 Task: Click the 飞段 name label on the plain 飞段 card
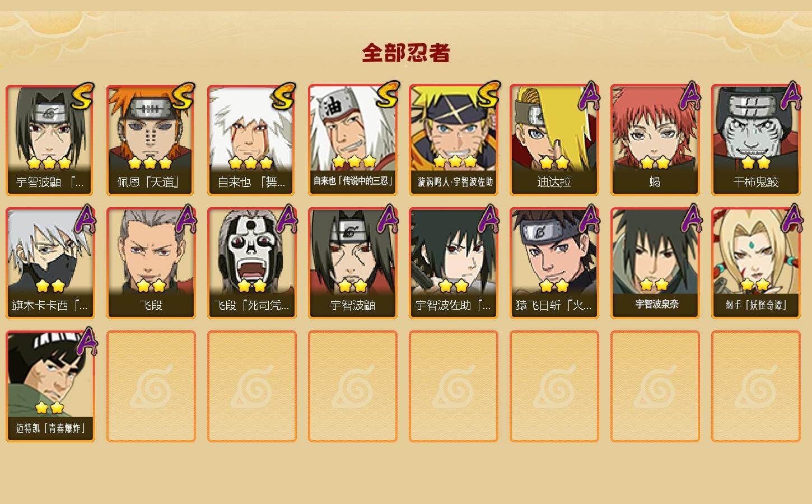coord(151,306)
